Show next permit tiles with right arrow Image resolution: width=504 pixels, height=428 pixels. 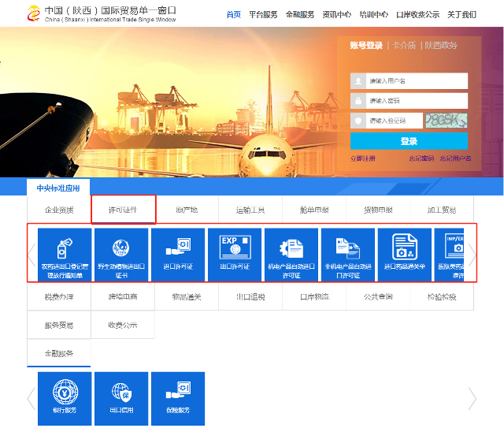tap(472, 255)
